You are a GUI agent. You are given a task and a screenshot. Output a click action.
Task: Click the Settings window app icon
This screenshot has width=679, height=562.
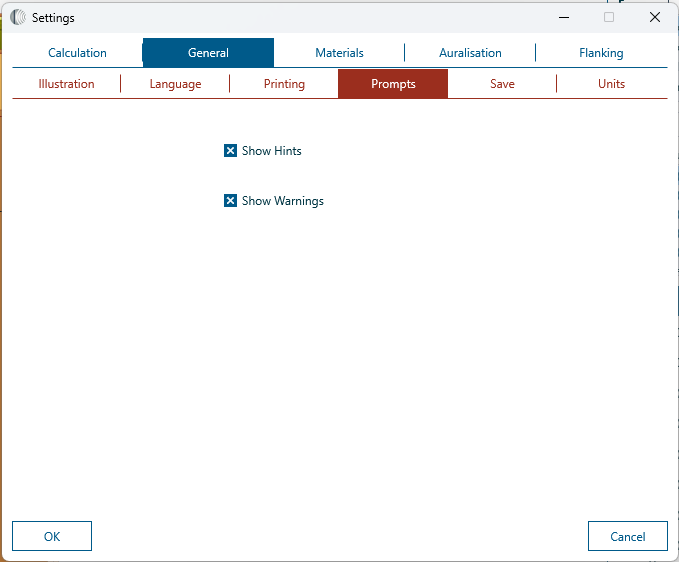point(18,17)
